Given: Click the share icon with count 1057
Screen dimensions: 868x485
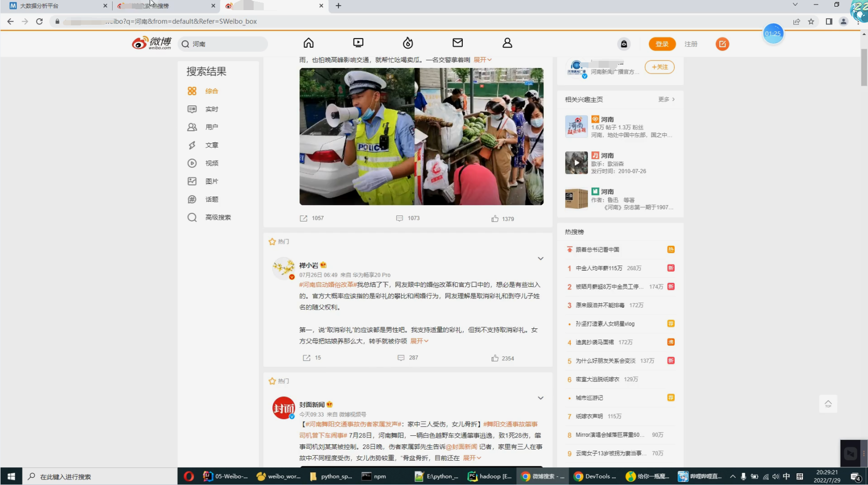Looking at the screenshot, I should (303, 218).
